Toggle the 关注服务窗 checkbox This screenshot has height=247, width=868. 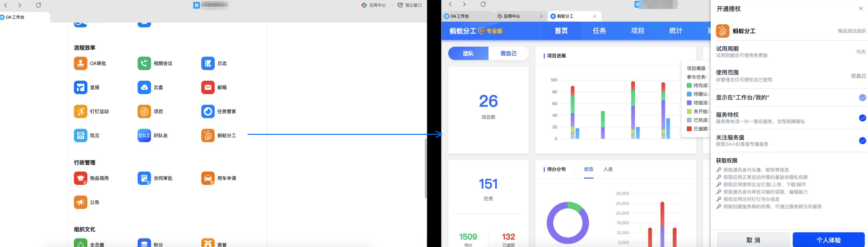[x=862, y=141]
